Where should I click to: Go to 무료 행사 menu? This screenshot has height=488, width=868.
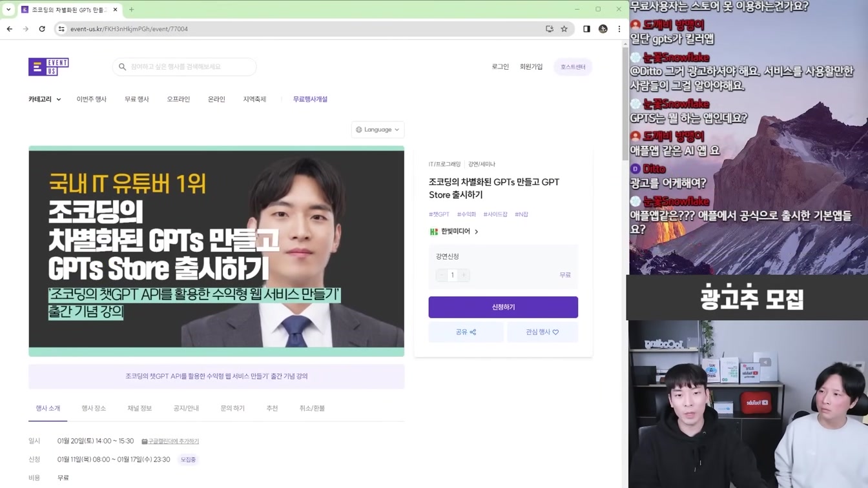coord(137,99)
